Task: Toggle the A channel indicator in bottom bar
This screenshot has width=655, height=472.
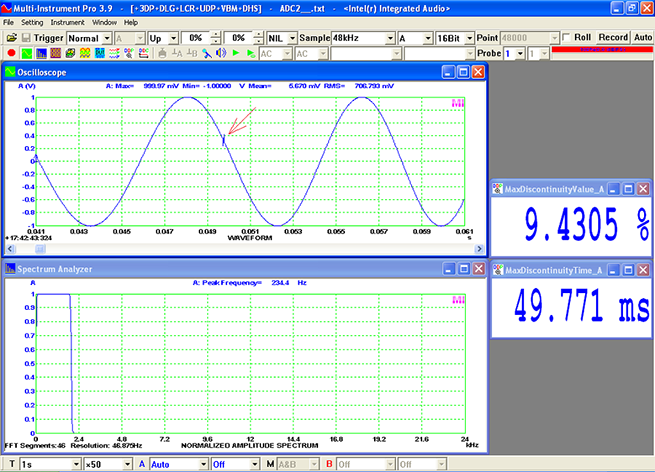Action: [141, 464]
